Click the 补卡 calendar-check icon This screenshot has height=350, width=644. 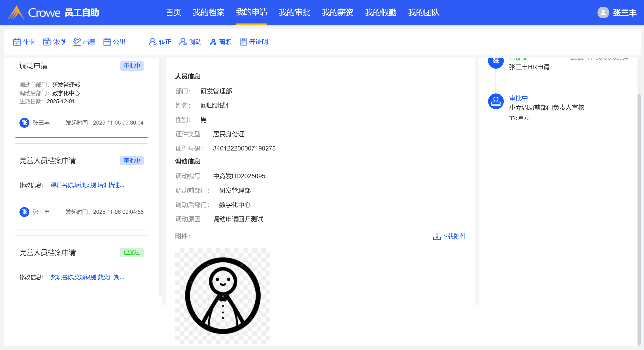coord(17,42)
